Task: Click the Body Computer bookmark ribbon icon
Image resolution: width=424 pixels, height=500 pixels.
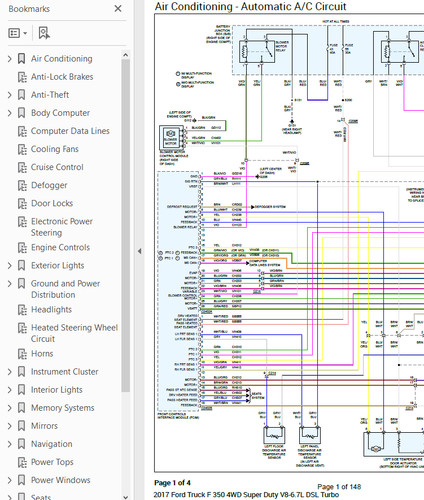Action: 21,113
